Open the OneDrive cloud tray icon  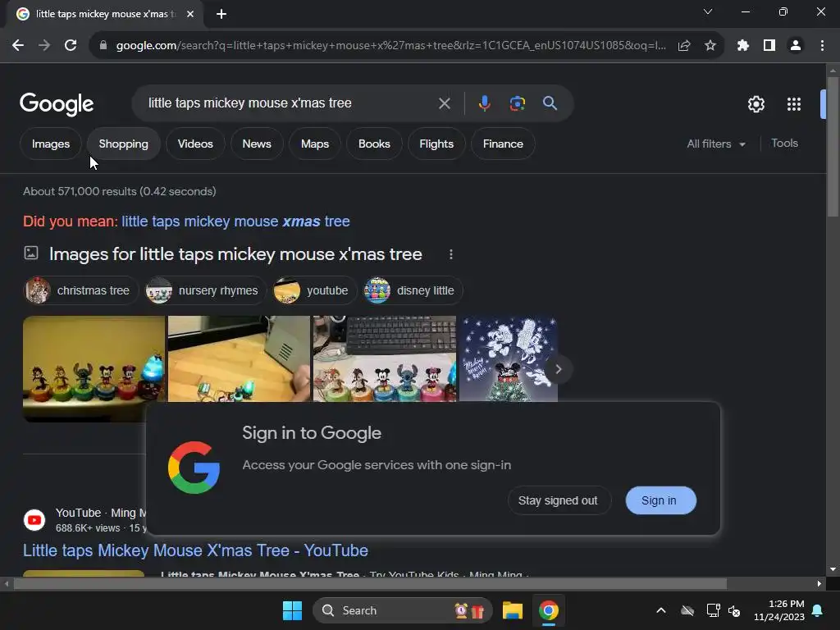point(687,610)
